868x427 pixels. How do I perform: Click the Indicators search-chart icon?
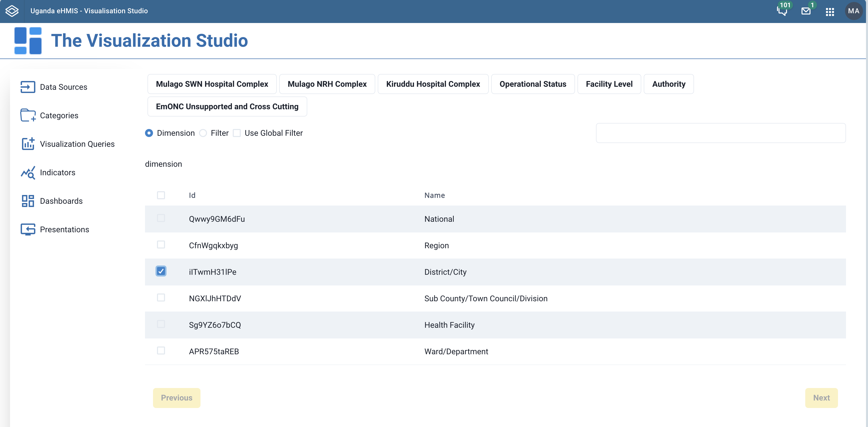pos(28,172)
